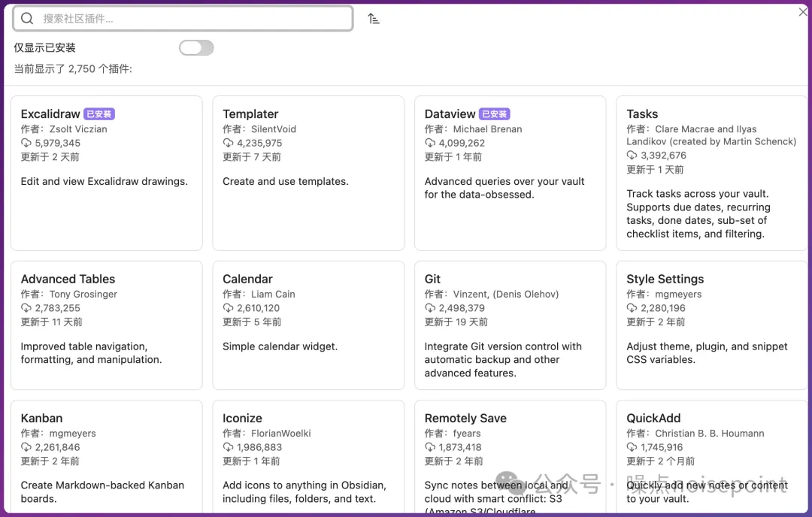Click the download icon for Dataview
This screenshot has height=517, width=812.
[x=430, y=143]
